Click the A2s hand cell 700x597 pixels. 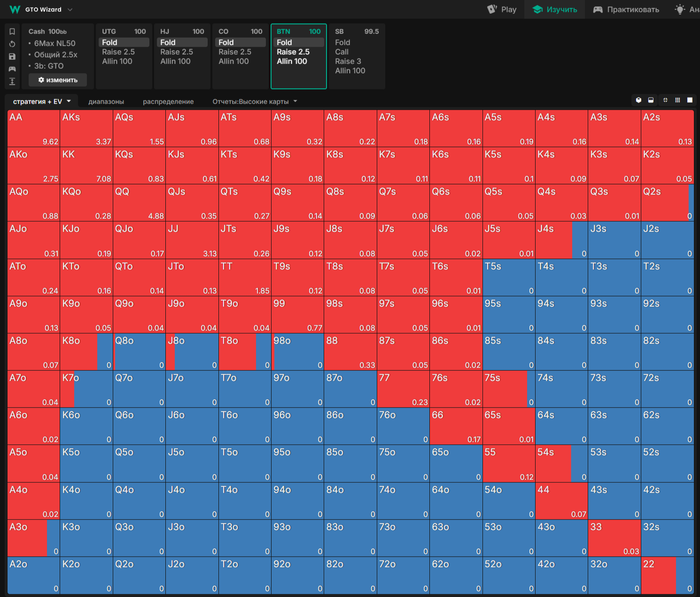click(667, 129)
